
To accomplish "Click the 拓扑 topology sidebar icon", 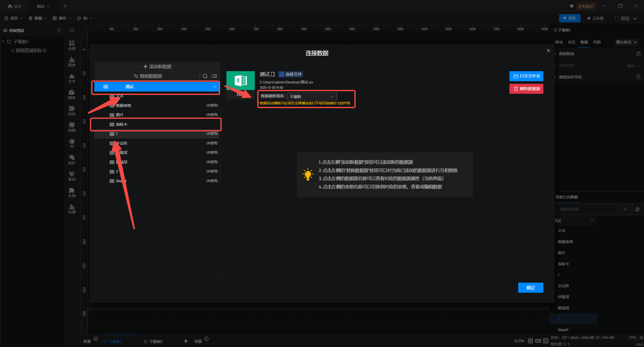I will coord(72,160).
